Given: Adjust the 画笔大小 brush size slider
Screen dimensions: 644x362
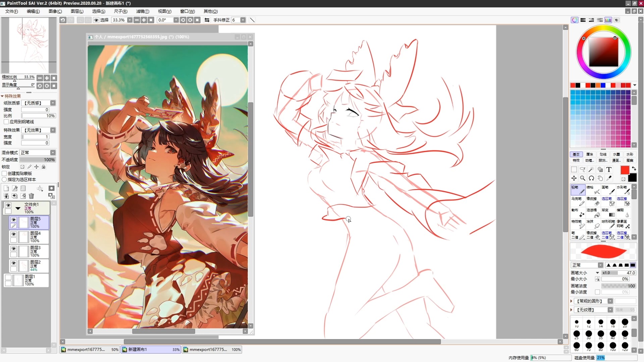Looking at the screenshot, I should pos(619,273).
